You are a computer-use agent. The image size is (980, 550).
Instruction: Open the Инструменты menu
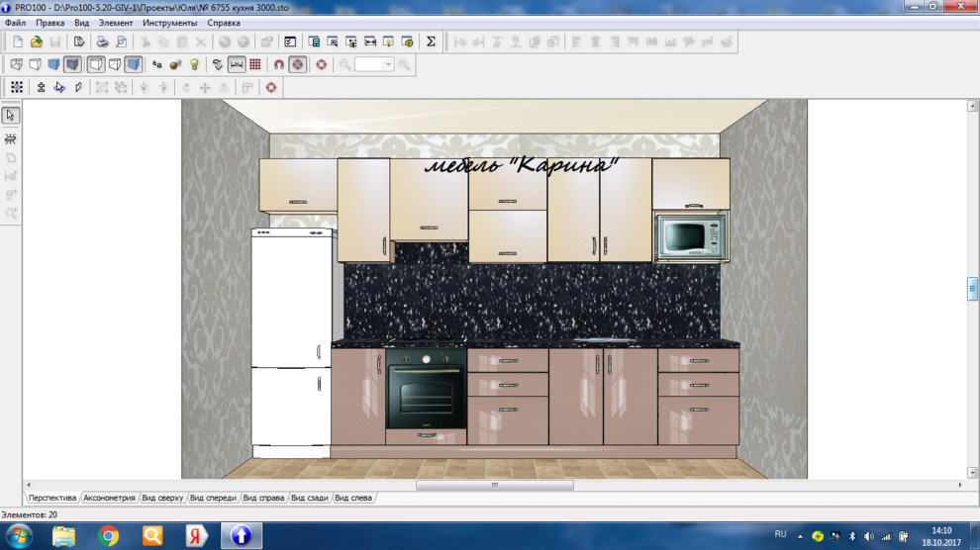tap(169, 22)
